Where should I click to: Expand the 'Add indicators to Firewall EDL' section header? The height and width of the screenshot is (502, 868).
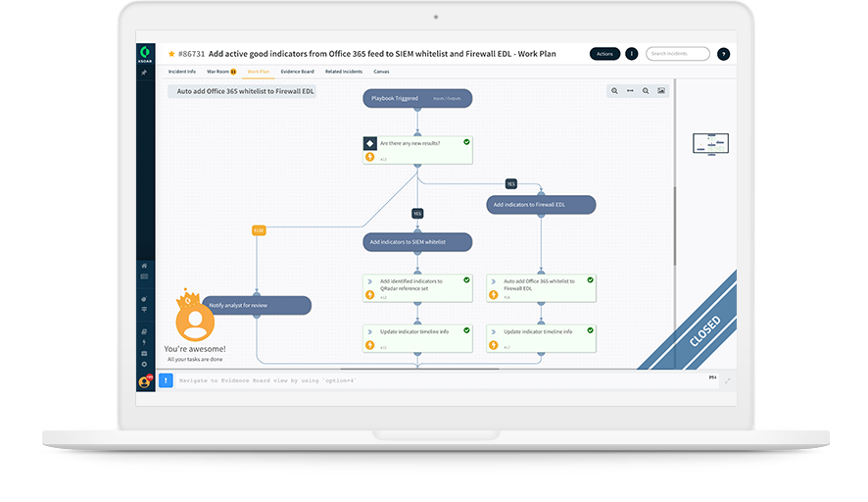[541, 205]
